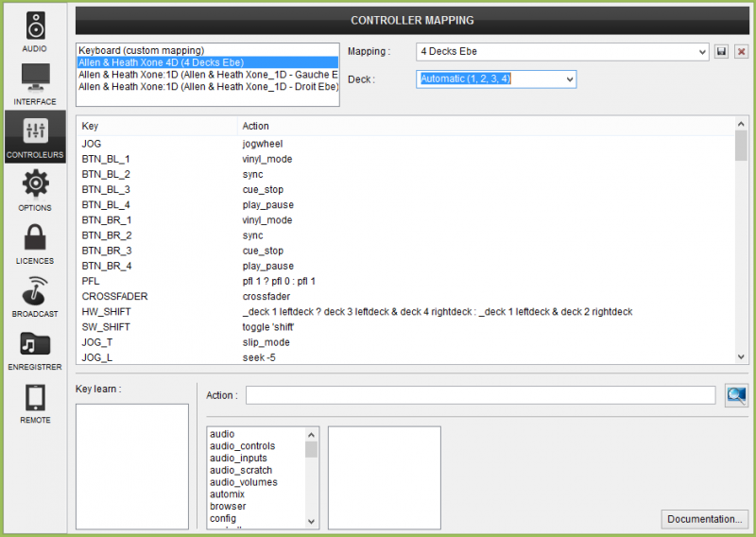The image size is (756, 537).
Task: Choose 'audio_scratch' in the action category list
Action: [x=241, y=470]
